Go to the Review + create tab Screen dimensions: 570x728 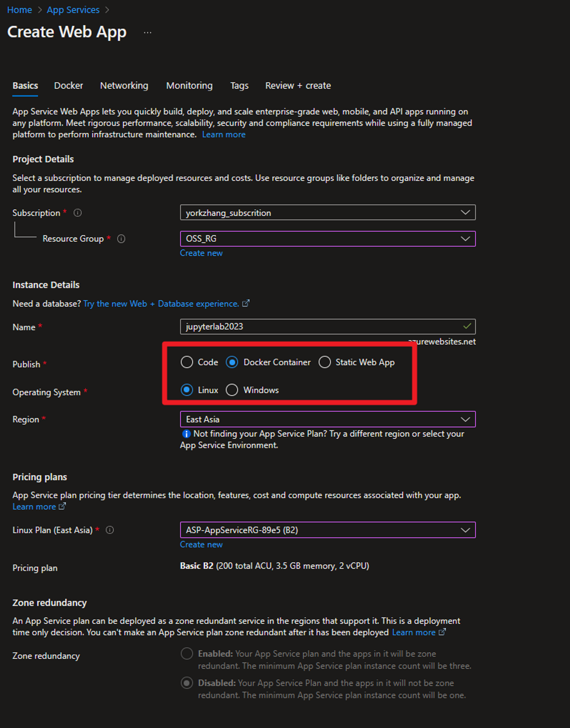click(x=298, y=86)
